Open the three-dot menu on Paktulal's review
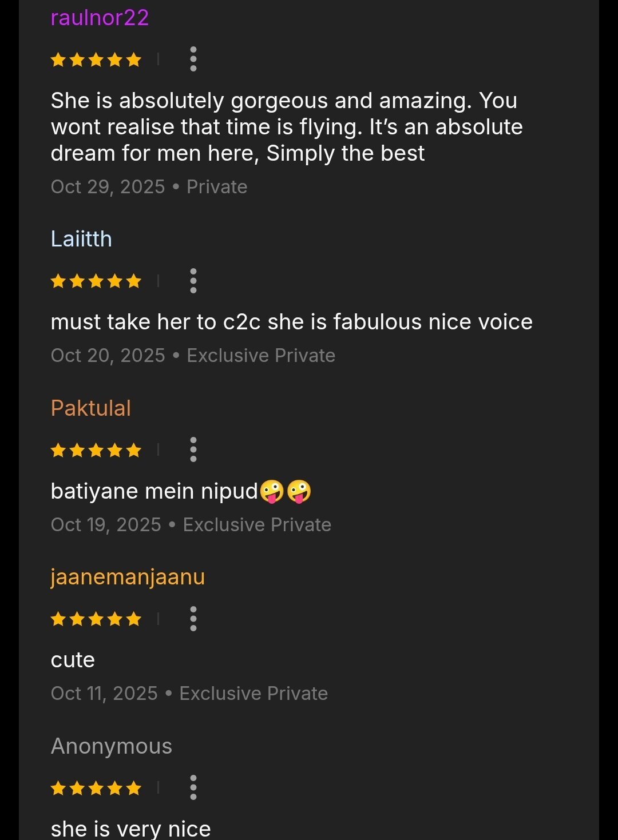Viewport: 618px width, 840px height. (193, 449)
